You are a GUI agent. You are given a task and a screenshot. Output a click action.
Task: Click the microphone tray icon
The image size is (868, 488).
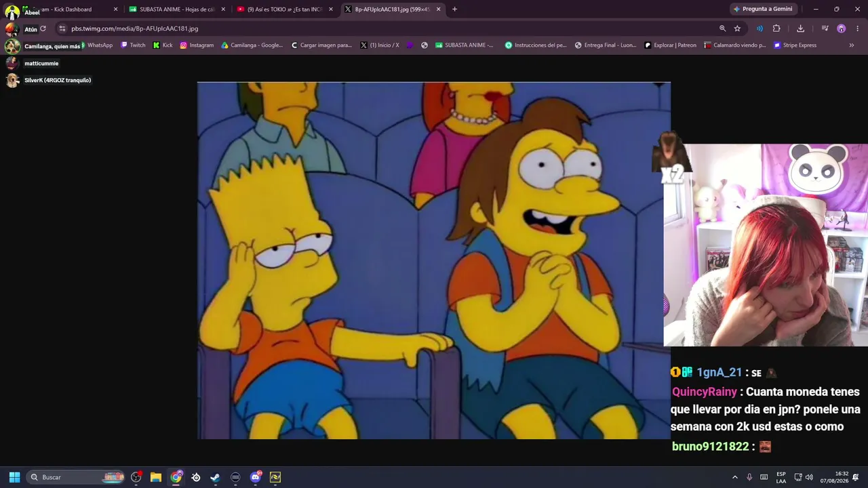click(x=749, y=477)
